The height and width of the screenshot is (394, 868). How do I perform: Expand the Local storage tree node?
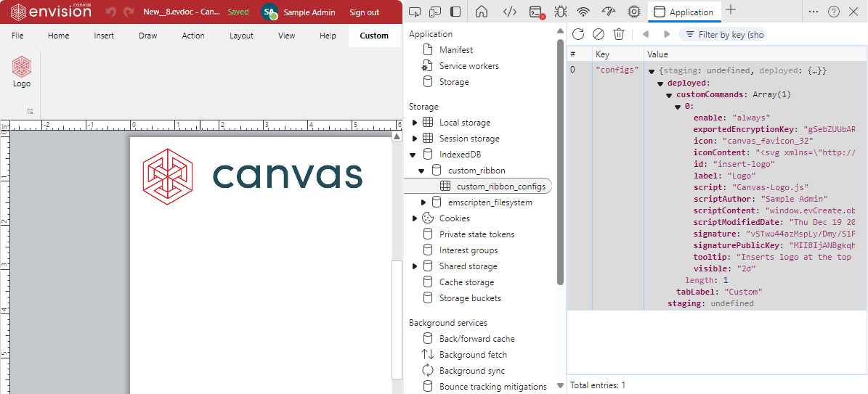415,123
